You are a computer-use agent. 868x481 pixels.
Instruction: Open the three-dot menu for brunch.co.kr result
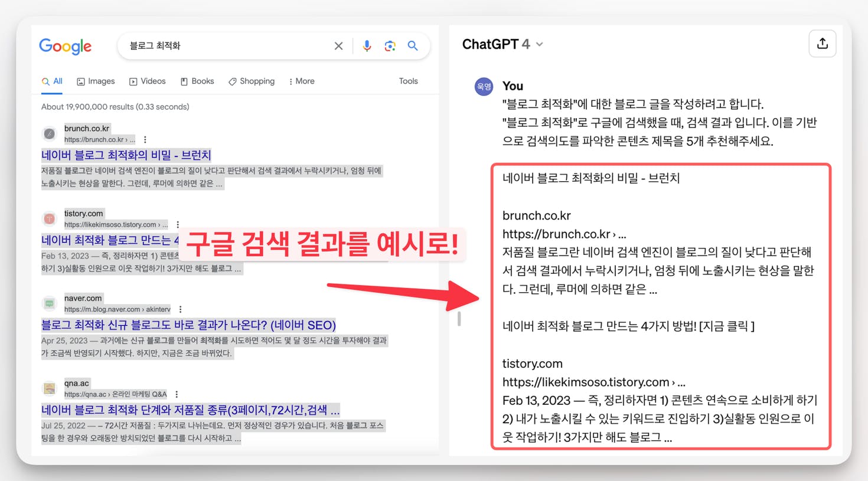145,140
